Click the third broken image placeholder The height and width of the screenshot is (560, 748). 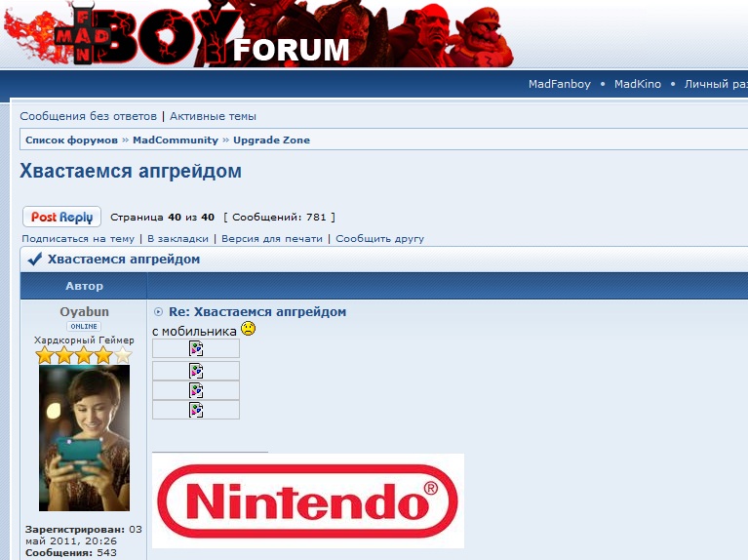(x=196, y=390)
